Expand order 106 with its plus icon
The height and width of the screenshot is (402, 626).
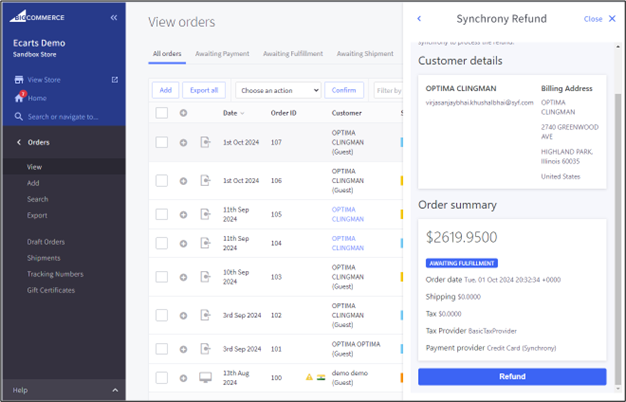pyautogui.click(x=183, y=181)
